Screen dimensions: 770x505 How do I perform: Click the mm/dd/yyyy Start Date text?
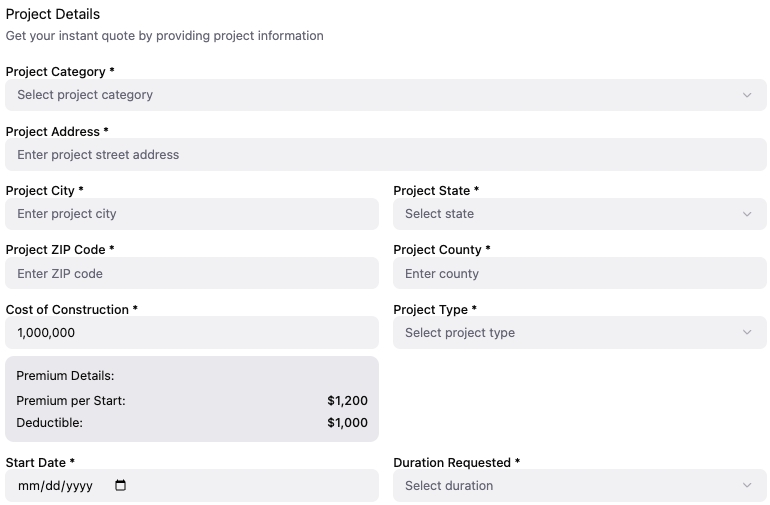[x=55, y=486]
